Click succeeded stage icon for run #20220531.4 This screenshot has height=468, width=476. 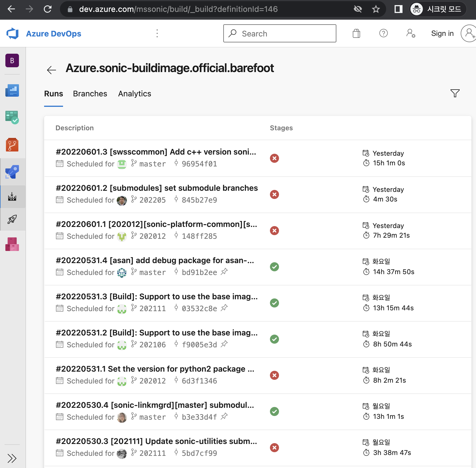click(x=274, y=267)
